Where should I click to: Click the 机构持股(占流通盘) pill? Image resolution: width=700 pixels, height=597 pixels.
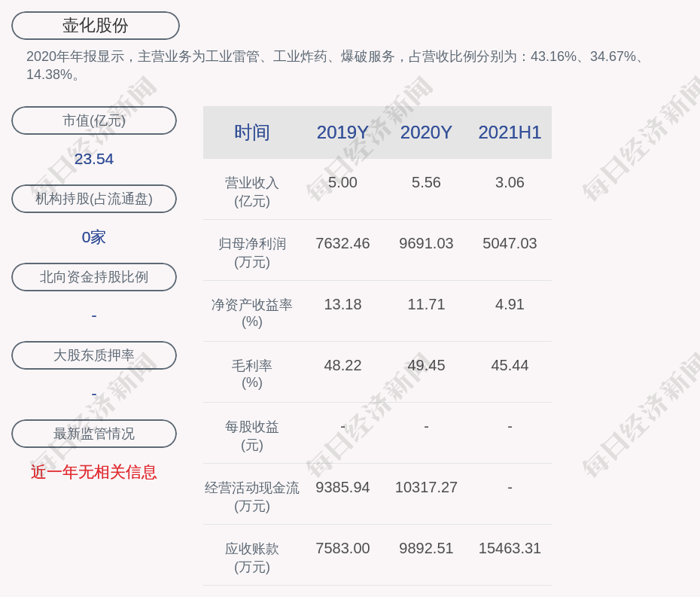coord(94,199)
